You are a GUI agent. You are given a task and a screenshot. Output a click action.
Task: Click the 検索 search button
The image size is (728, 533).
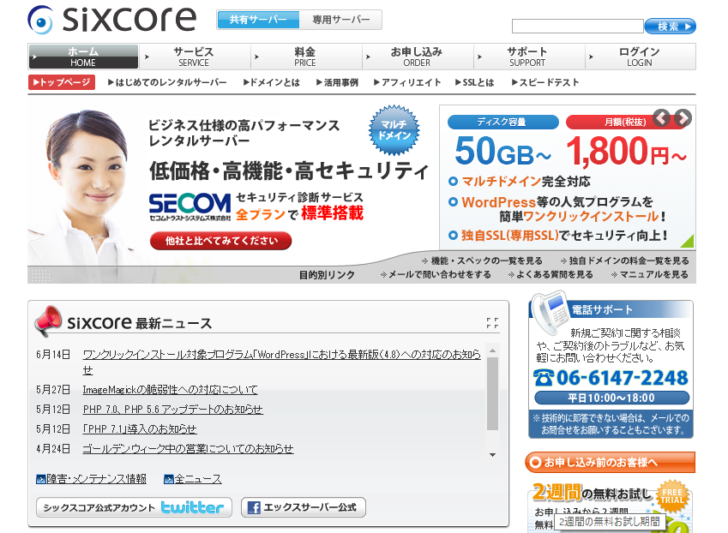[x=670, y=26]
